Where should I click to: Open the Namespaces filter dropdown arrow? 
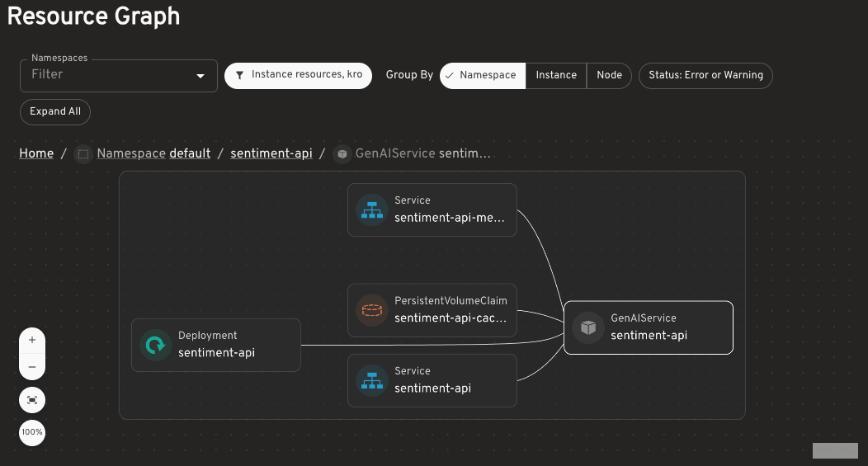[x=200, y=76]
